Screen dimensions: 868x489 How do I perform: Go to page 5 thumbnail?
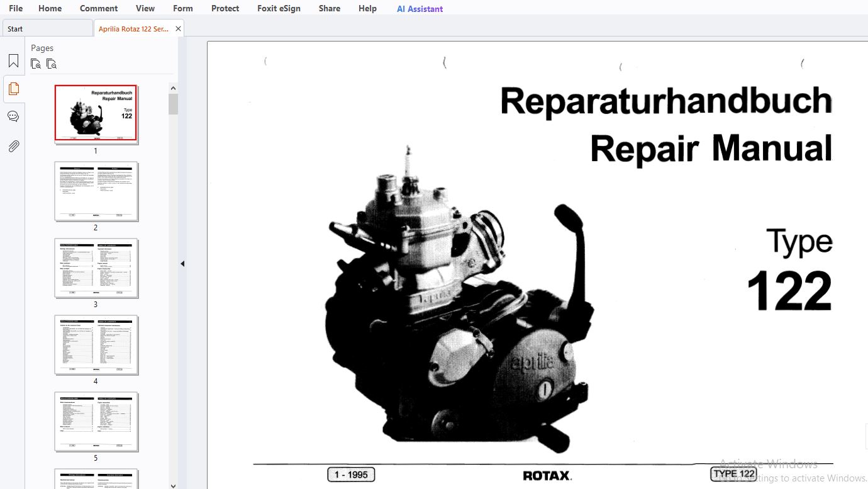96,422
